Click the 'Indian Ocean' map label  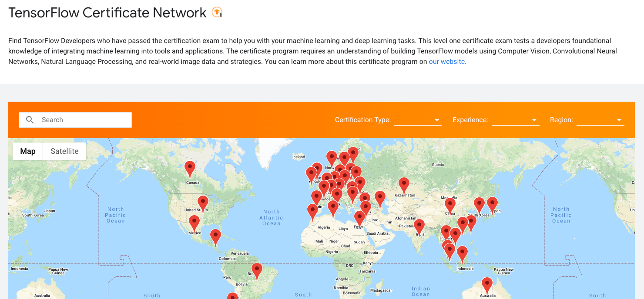(421, 291)
